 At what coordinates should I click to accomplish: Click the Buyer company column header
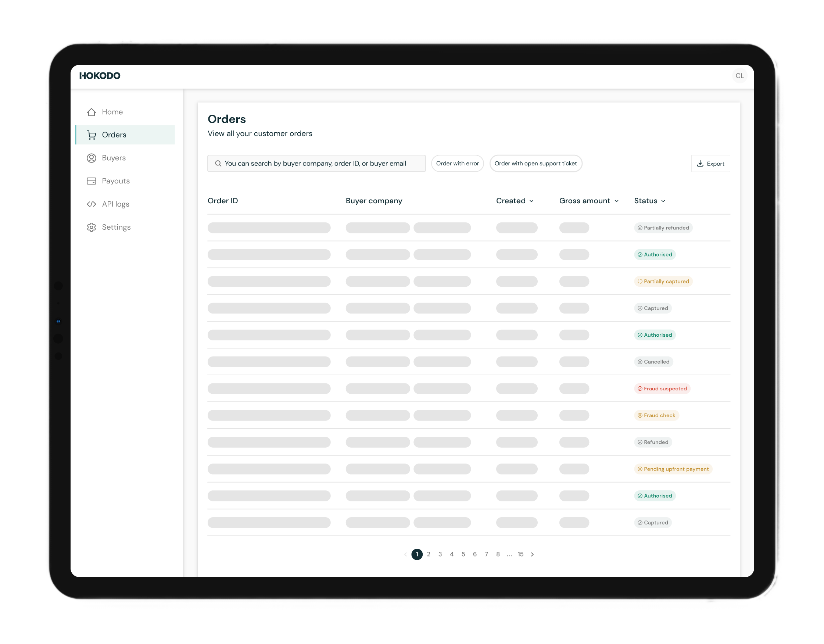coord(374,201)
